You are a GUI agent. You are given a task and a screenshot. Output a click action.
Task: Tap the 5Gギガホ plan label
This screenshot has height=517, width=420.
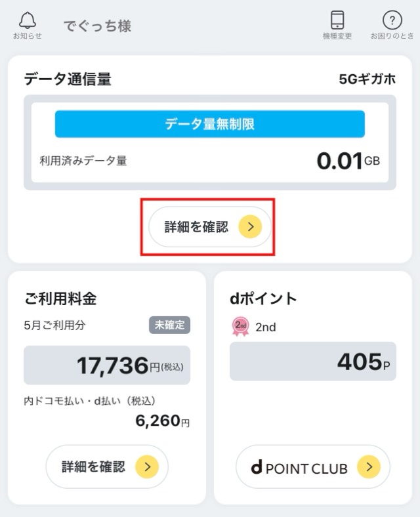pyautogui.click(x=367, y=79)
